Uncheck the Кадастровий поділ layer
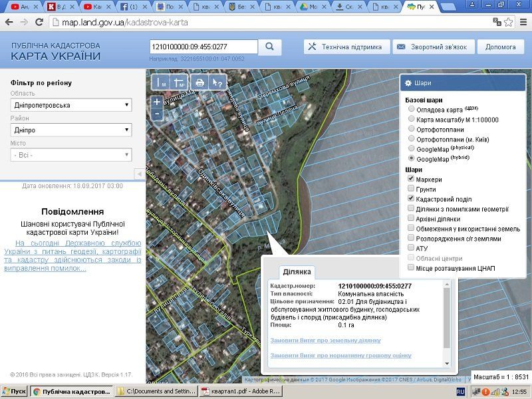 click(412, 199)
